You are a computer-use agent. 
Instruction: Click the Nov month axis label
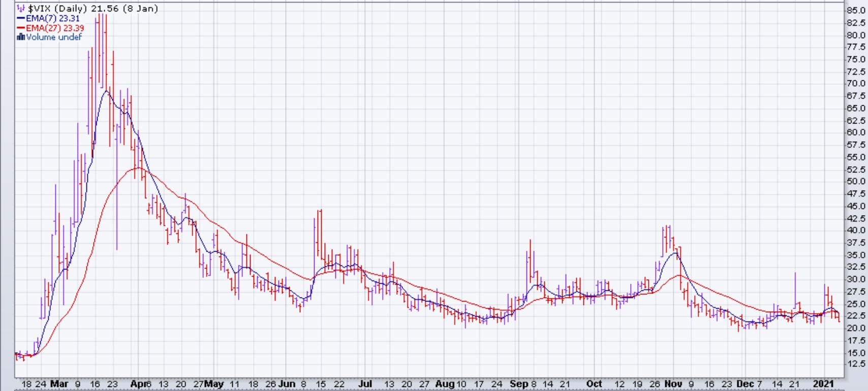pyautogui.click(x=673, y=384)
